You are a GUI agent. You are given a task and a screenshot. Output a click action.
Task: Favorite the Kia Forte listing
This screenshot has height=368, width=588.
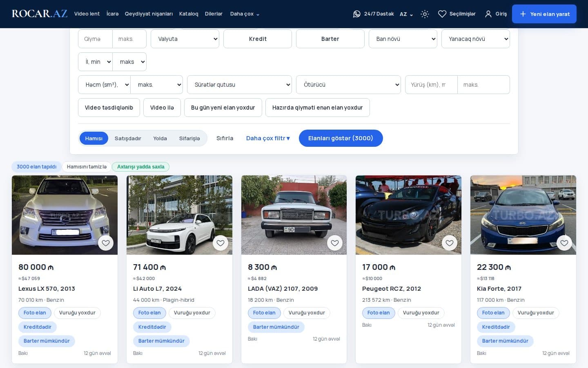tap(564, 243)
